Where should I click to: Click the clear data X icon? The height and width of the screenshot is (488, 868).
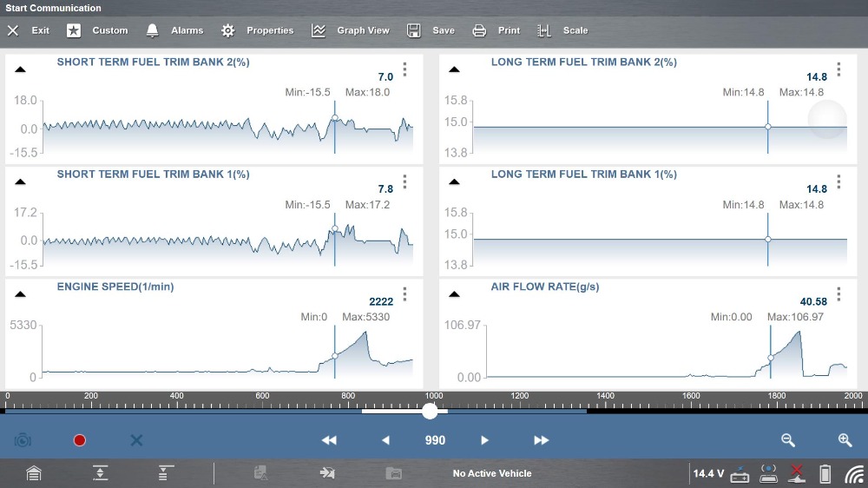click(x=136, y=440)
